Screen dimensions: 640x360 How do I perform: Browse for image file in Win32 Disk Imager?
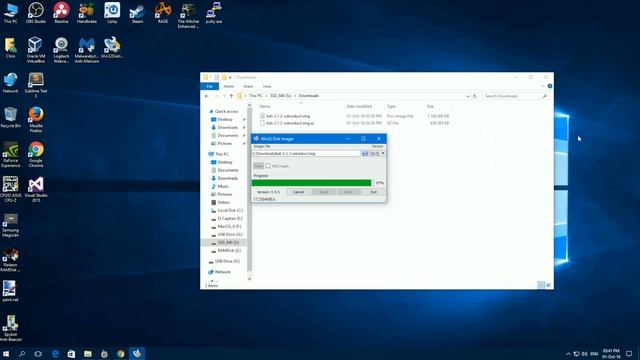tap(365, 153)
